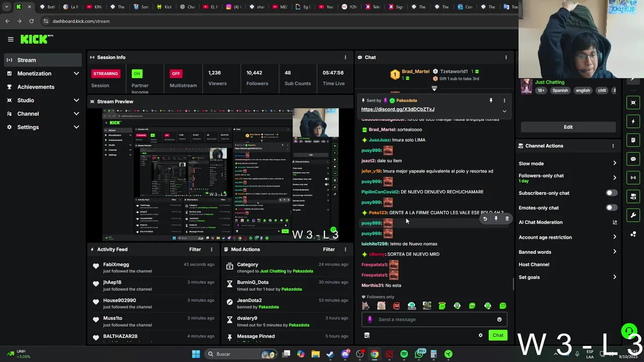
Task: Unpin the pinned discord message
Action: (x=491, y=101)
